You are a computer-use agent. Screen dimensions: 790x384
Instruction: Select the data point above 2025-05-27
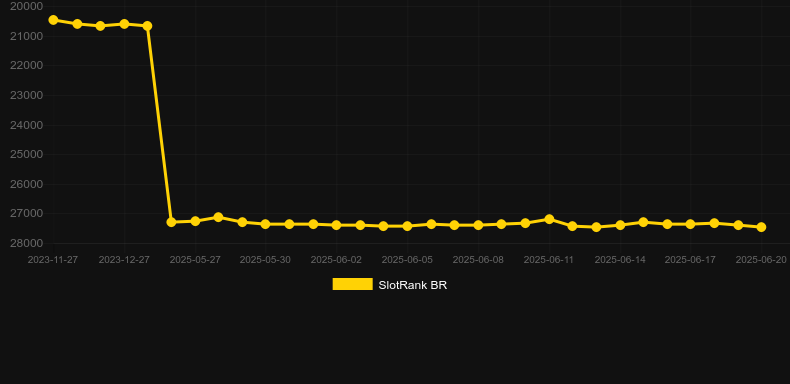195,221
